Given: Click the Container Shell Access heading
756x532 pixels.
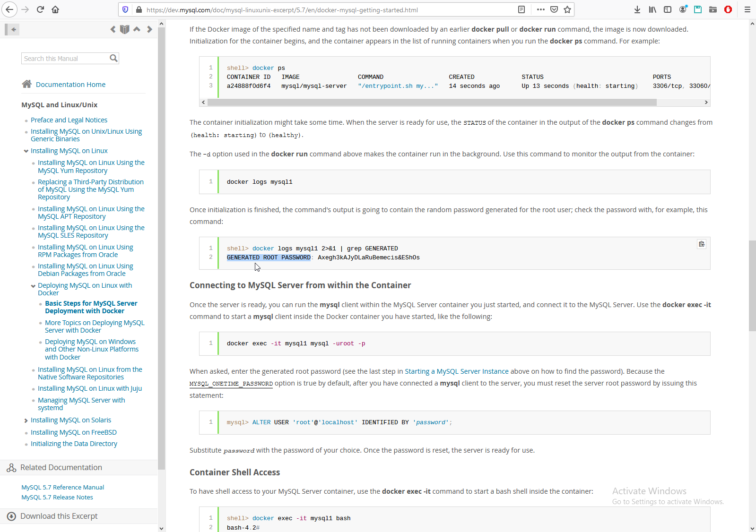Looking at the screenshot, I should [235, 472].
